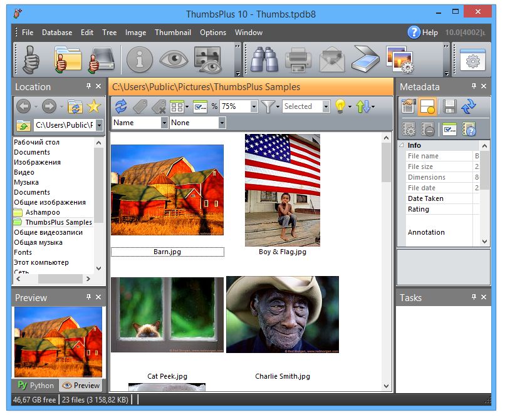Click the Help button
Viewport: 505px width, 420px height.
coord(423,33)
